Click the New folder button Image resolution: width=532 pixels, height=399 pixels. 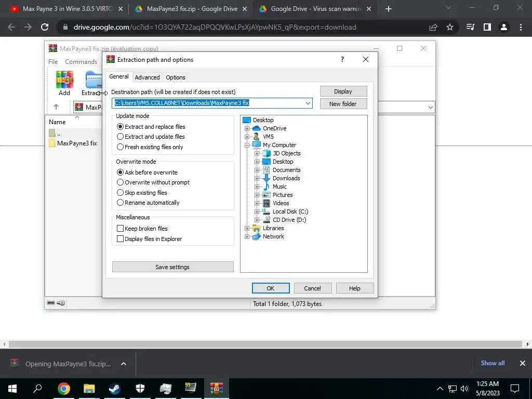(x=343, y=104)
